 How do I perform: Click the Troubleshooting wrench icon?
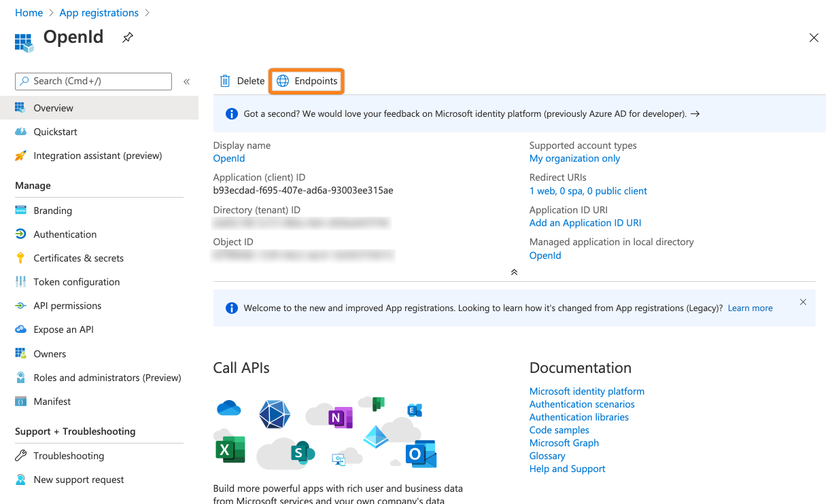pos(20,456)
